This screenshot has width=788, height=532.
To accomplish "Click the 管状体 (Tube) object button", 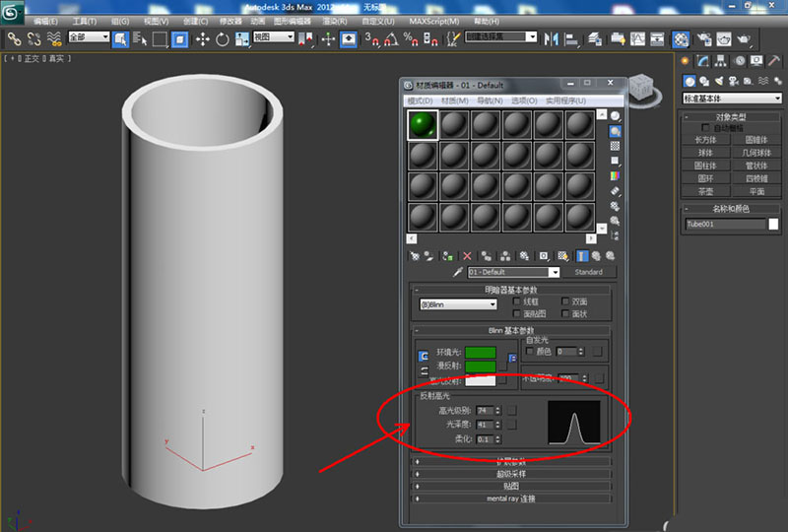I will click(756, 166).
